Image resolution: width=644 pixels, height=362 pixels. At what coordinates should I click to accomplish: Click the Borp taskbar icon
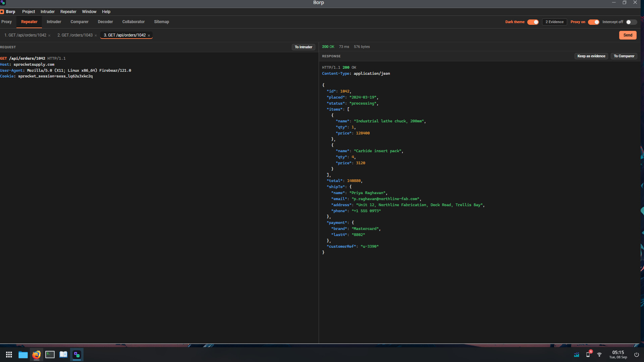[x=77, y=355]
